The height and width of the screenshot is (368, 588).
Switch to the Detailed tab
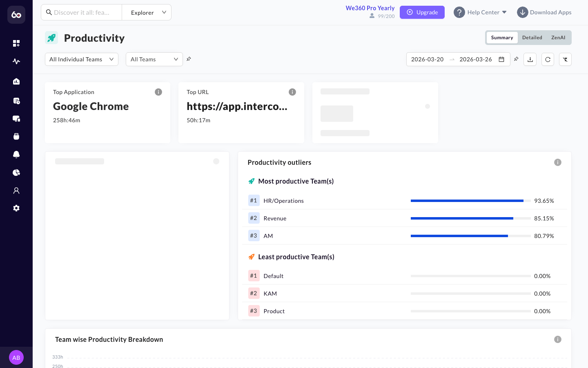coord(532,38)
